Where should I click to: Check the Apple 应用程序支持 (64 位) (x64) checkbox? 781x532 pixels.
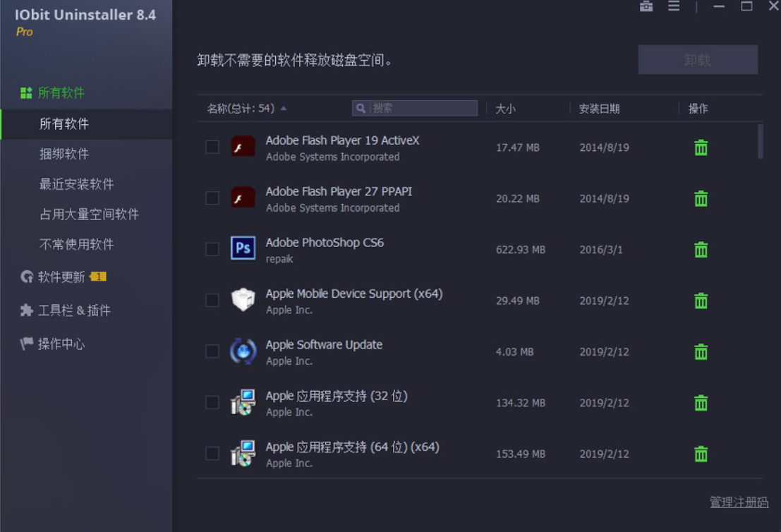(x=212, y=453)
